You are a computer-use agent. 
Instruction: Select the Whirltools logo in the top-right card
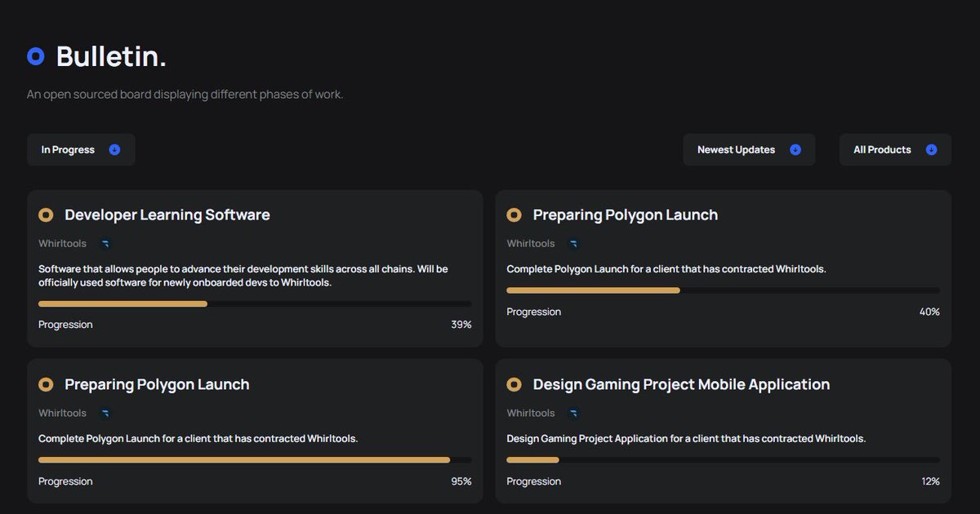click(572, 243)
